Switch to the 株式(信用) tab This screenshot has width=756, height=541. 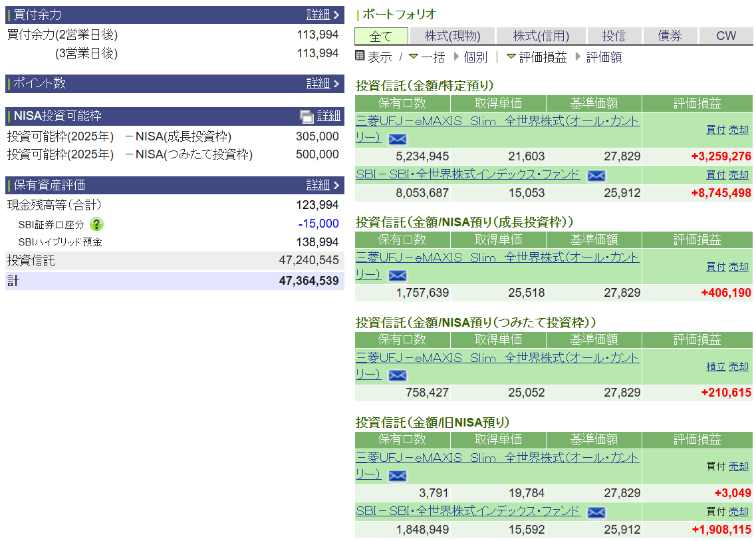(x=541, y=36)
